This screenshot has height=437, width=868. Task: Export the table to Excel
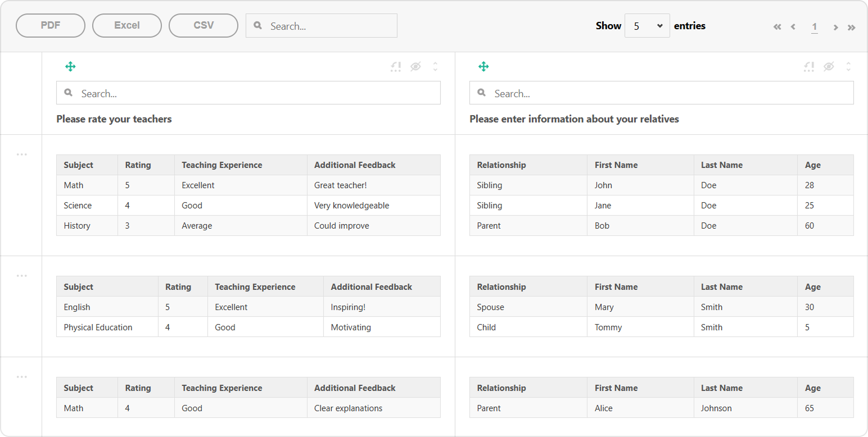tap(127, 25)
